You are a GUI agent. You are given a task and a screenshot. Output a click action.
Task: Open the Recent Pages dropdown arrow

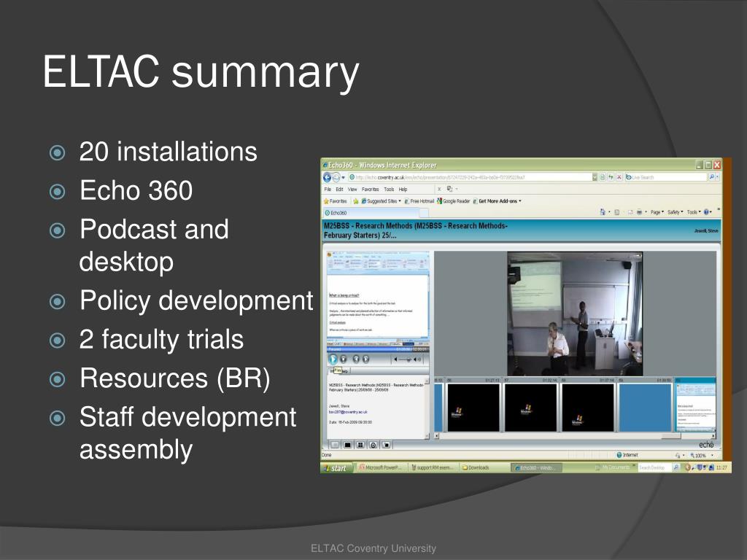coord(343,178)
